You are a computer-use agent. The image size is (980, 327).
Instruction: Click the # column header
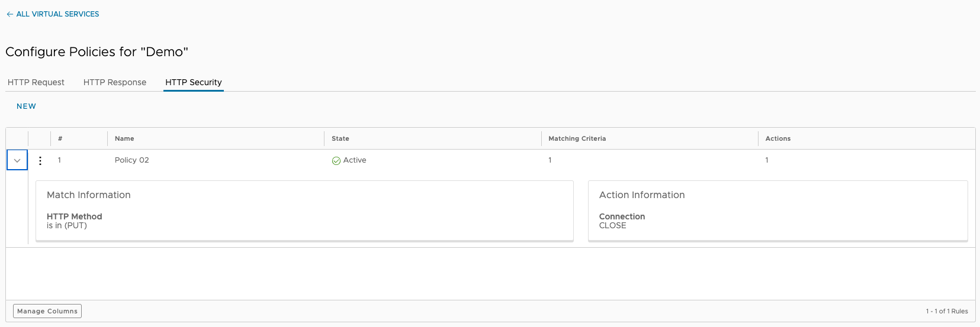tap(60, 138)
